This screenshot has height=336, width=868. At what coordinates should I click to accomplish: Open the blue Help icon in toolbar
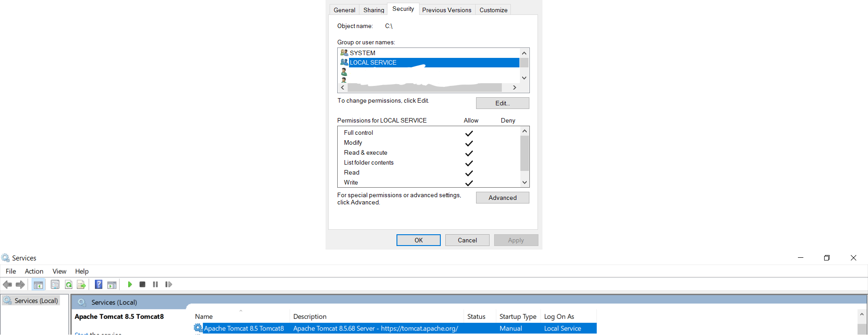click(x=99, y=284)
